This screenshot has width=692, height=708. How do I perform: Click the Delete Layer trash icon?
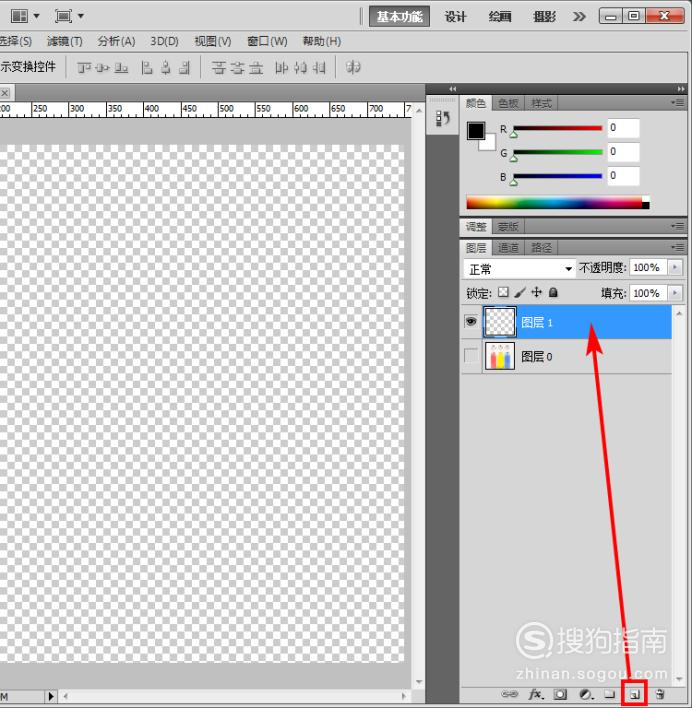click(660, 694)
